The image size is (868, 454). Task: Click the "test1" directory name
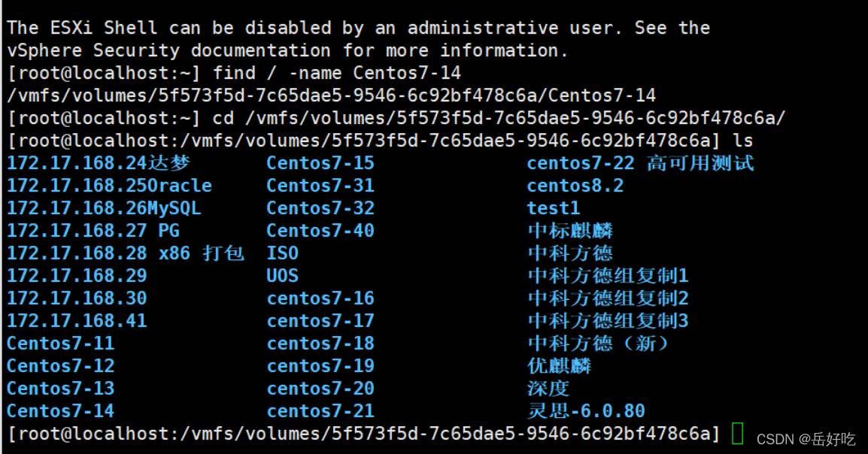554,208
